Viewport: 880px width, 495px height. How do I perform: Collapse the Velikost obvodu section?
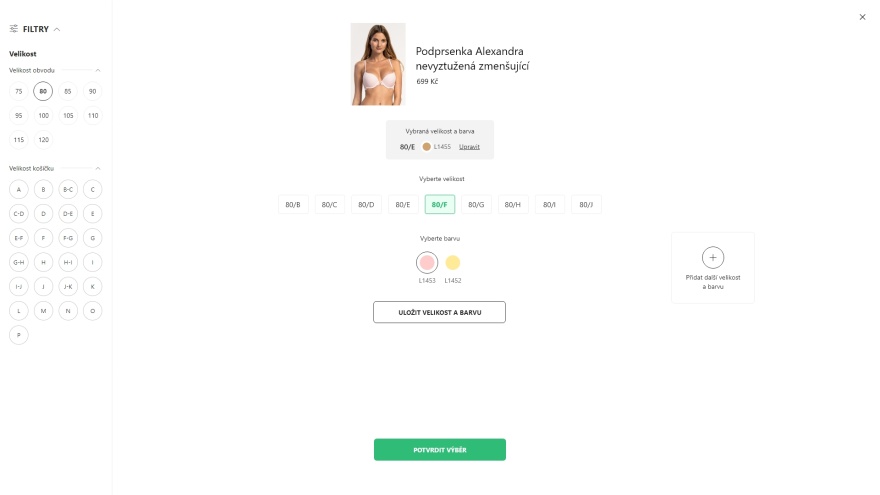[98, 70]
